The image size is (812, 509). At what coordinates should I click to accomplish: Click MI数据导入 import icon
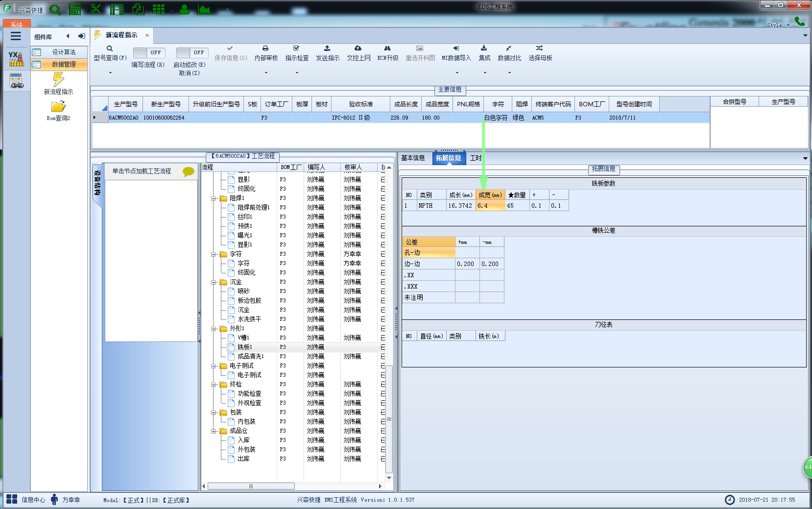pyautogui.click(x=456, y=48)
